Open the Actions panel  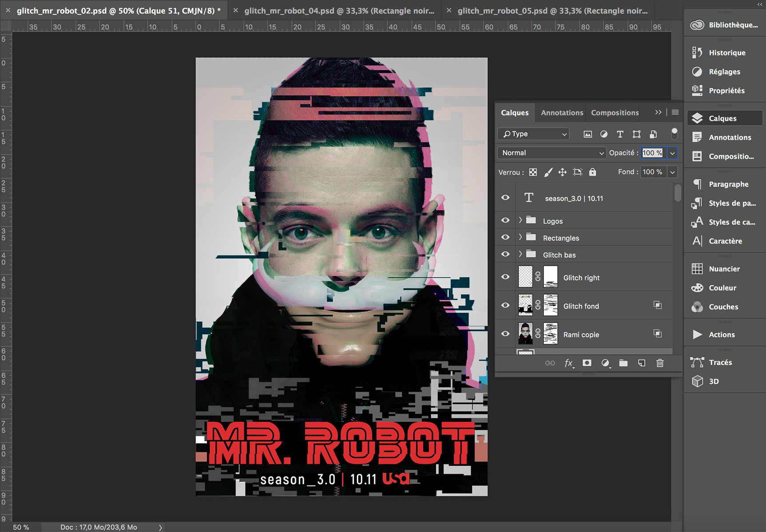[721, 335]
